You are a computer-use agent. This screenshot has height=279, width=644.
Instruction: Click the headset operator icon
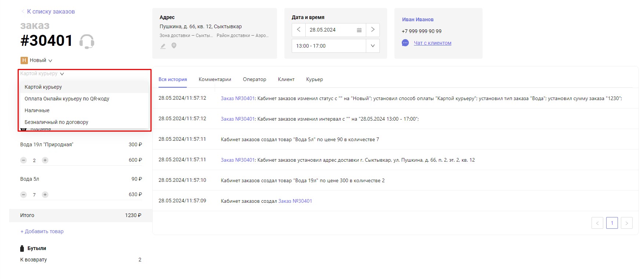pyautogui.click(x=87, y=41)
